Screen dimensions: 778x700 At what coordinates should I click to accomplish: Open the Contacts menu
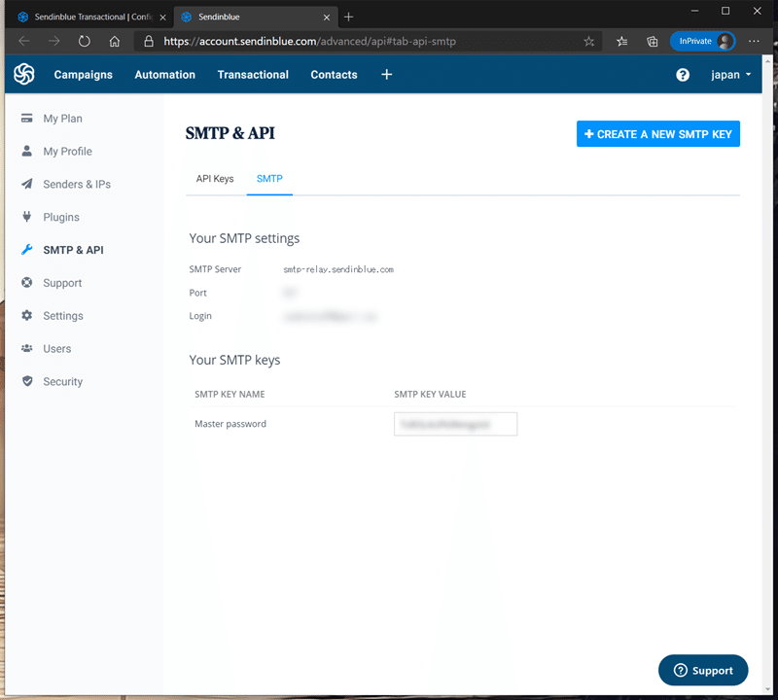click(334, 75)
